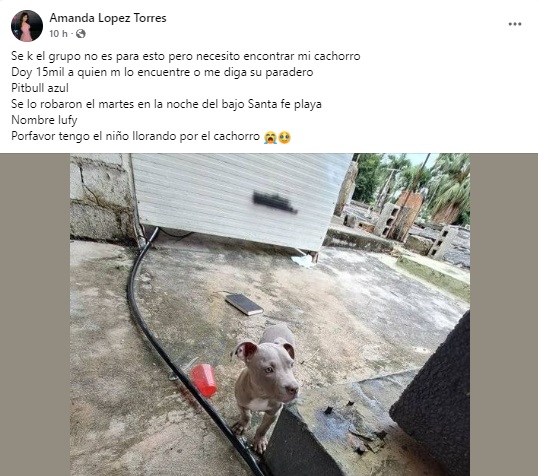Click the phone lying on the concrete

tap(244, 304)
